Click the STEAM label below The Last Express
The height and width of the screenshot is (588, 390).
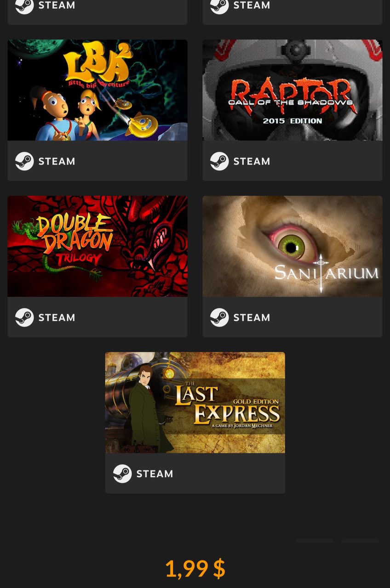[x=155, y=474]
